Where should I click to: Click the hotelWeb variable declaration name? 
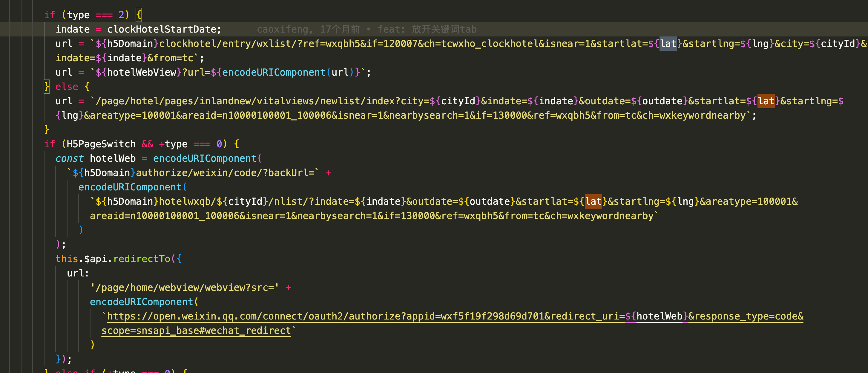pos(113,158)
